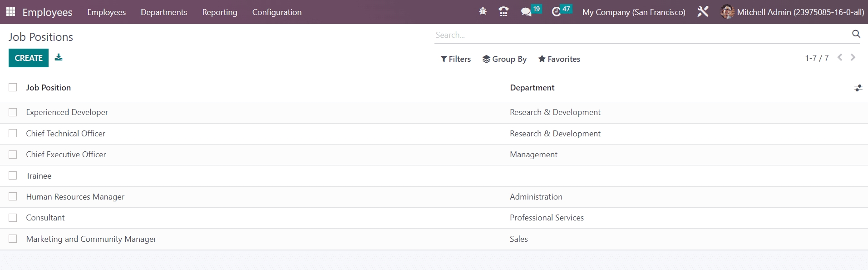Screen dimensions: 868x270
Task: Click the download export icon
Action: [x=59, y=57]
